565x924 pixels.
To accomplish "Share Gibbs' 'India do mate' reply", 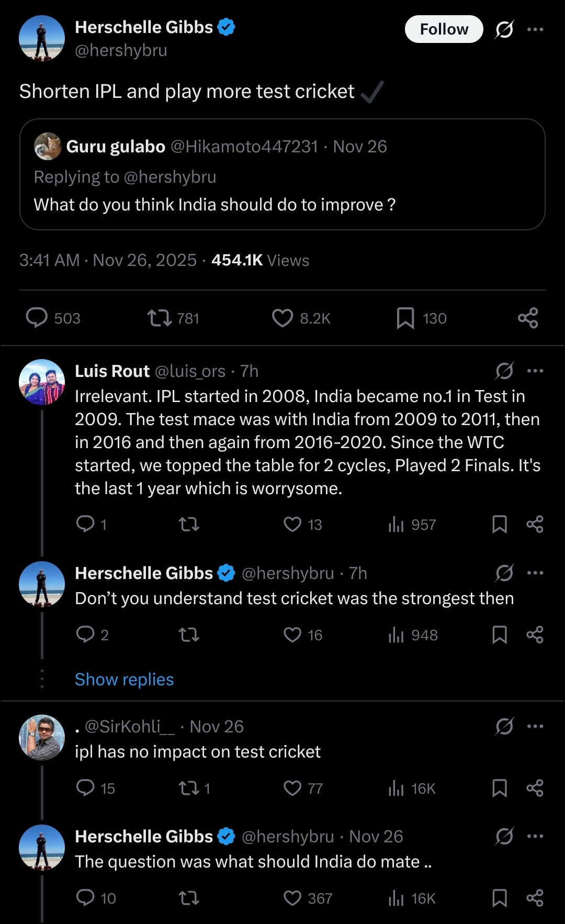I will tap(535, 898).
